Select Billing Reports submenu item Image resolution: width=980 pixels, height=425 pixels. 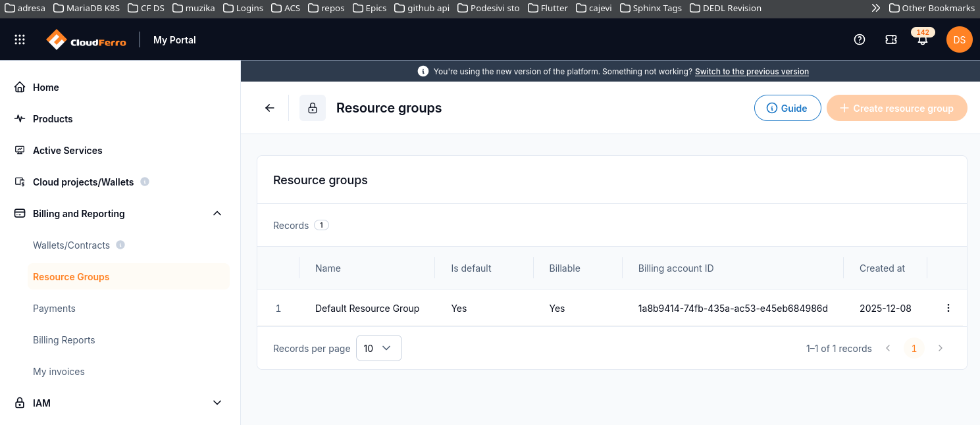[x=64, y=339]
